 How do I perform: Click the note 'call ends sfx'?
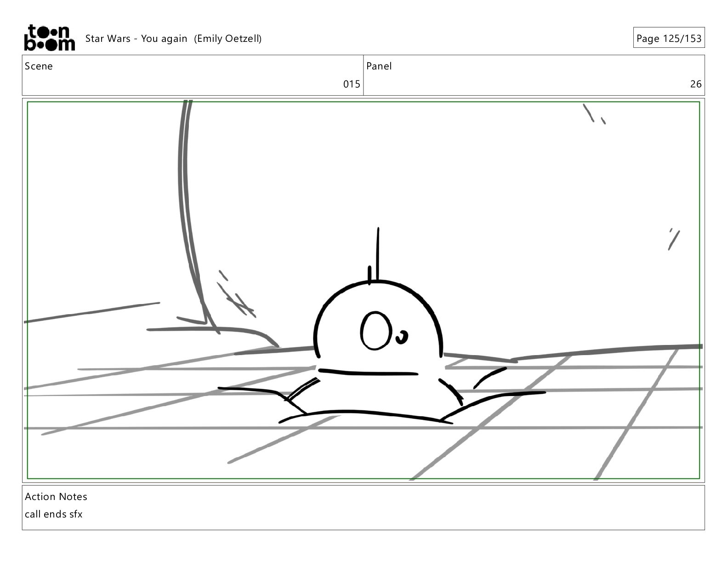click(54, 514)
